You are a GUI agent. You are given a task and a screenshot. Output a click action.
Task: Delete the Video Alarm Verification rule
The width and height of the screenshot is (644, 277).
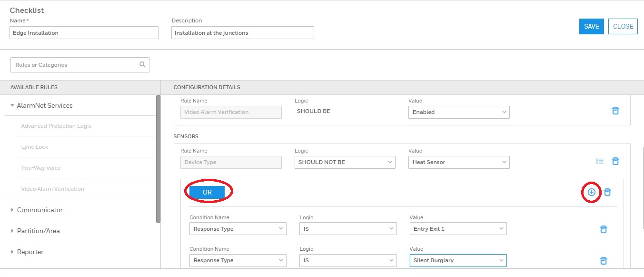615,111
